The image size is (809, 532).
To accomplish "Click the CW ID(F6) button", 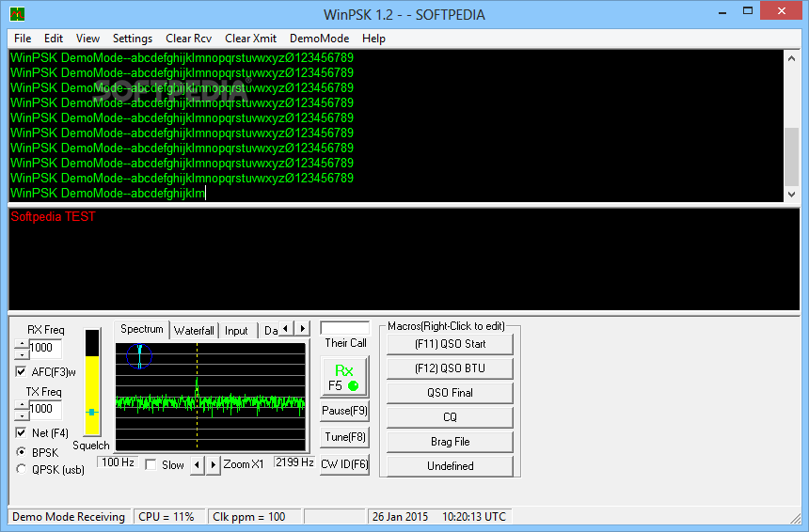I will (344, 464).
